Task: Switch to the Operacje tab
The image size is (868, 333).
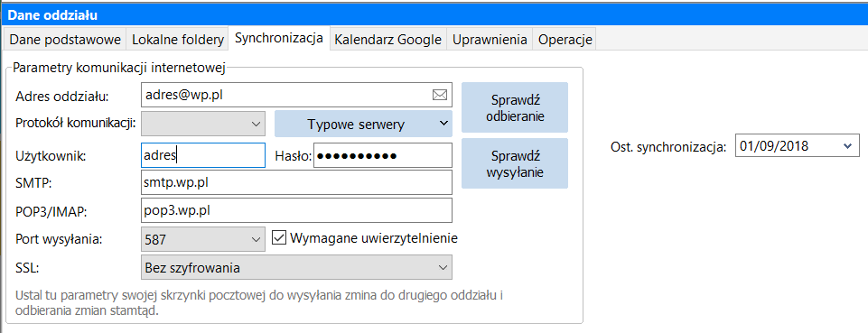Action: tap(565, 40)
